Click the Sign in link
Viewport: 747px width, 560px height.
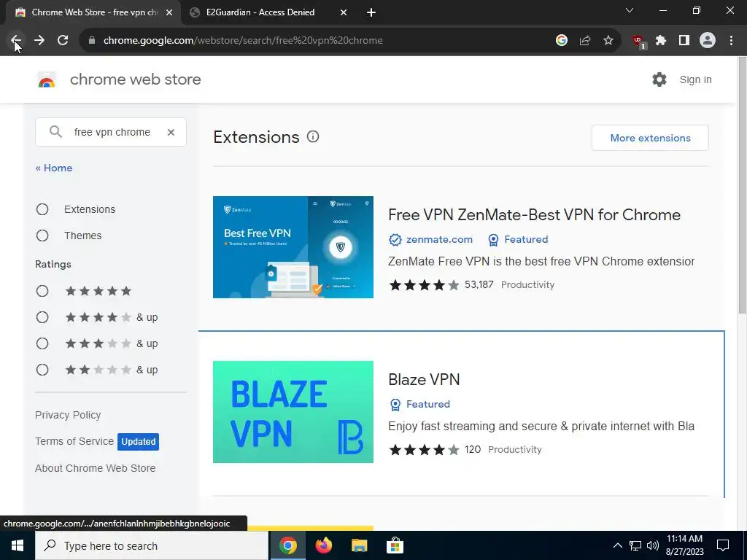click(695, 79)
